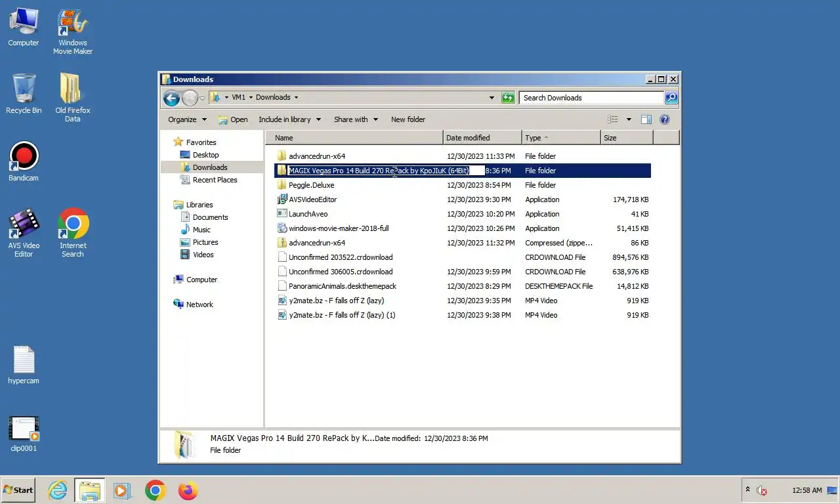The height and width of the screenshot is (504, 840).
Task: Select the clip0001 video on desktop
Action: coord(24,433)
